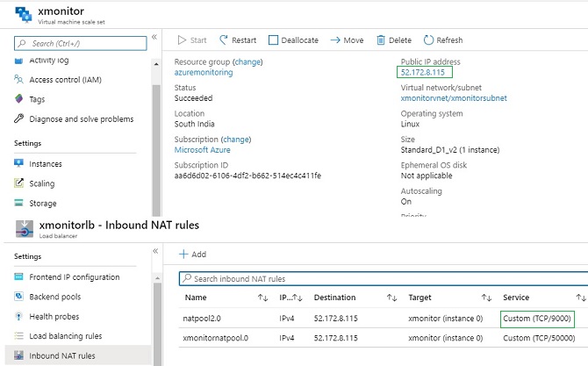Click the subscription ID value text
The image size is (588, 366).
pos(247,176)
